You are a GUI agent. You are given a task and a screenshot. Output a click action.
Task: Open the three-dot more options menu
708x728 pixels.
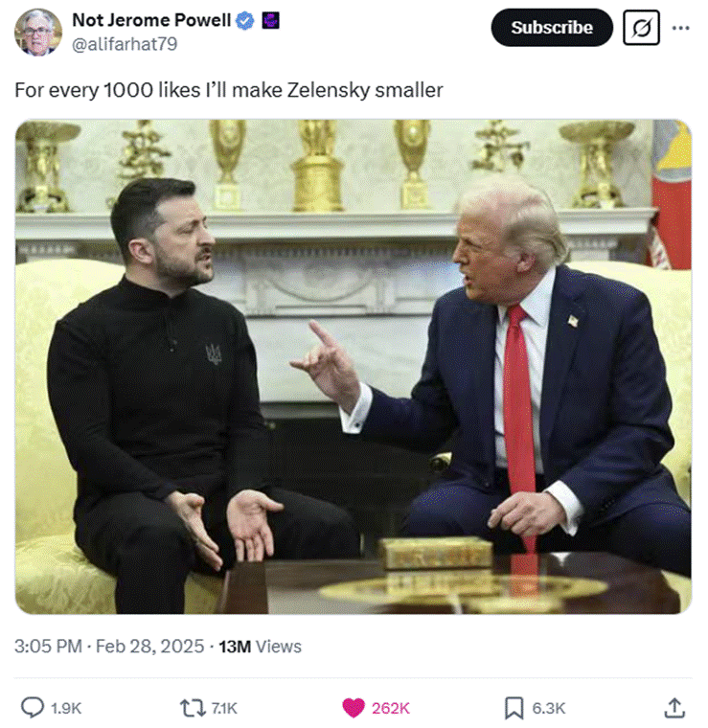[680, 28]
